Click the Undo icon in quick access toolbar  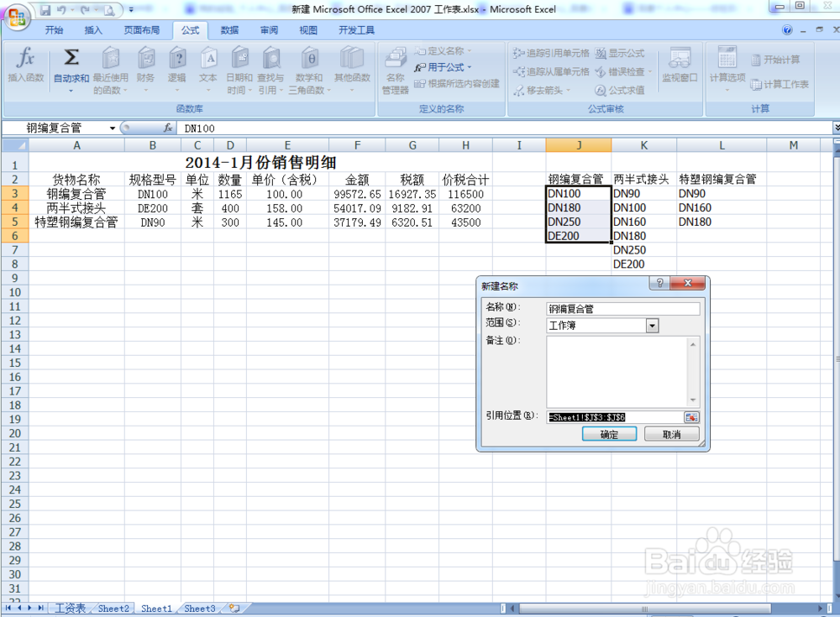61,9
